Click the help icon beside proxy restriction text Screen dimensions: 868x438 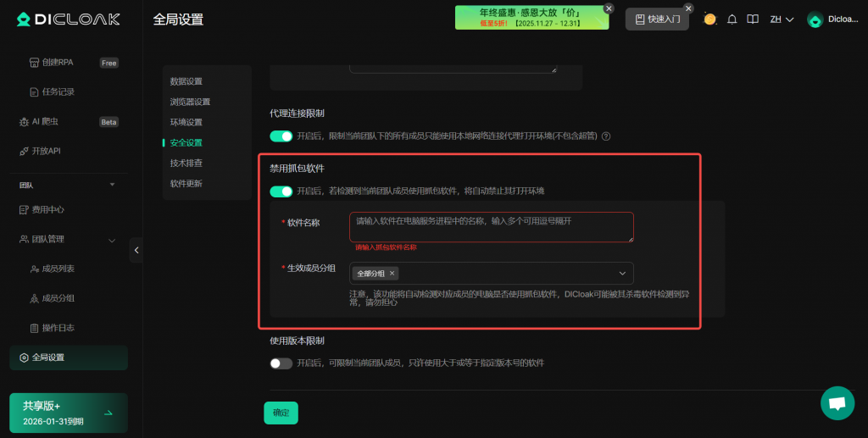606,136
